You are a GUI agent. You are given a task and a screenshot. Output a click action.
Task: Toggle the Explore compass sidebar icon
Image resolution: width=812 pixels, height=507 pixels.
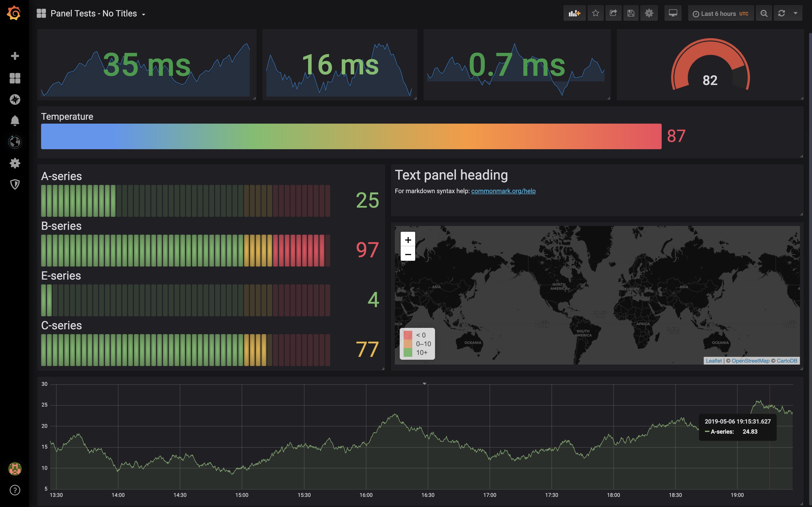[14, 99]
